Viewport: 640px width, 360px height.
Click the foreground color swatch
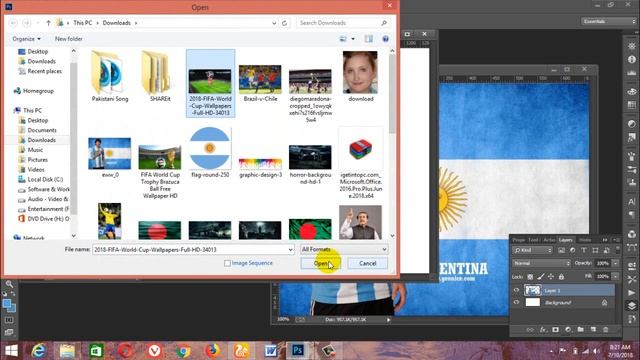click(x=7, y=304)
